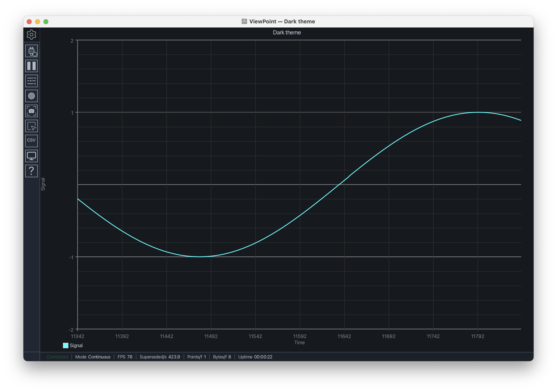This screenshot has height=392, width=557.
Task: Click the connection plug icon
Action: (31, 51)
